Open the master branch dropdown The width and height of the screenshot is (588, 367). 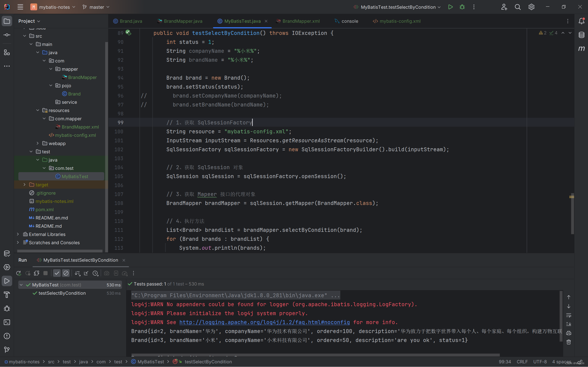(96, 7)
